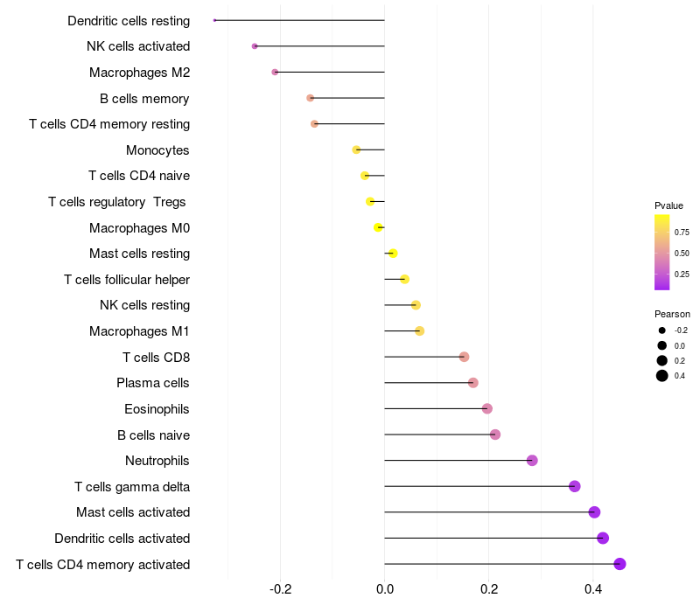Viewport: 700px width, 612px height.
Task: Click the Dendritic cells resting data point
Action: (x=214, y=20)
